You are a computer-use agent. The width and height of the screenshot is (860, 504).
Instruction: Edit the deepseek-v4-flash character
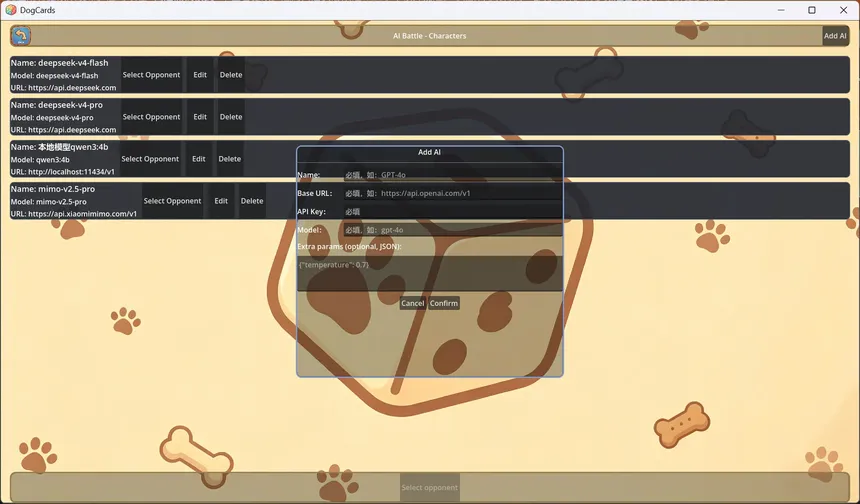pos(200,75)
